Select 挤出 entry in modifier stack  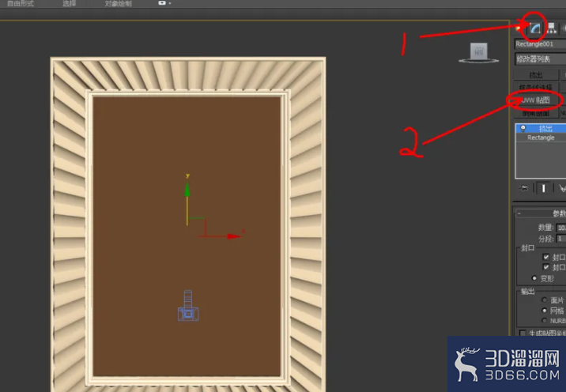[541, 129]
